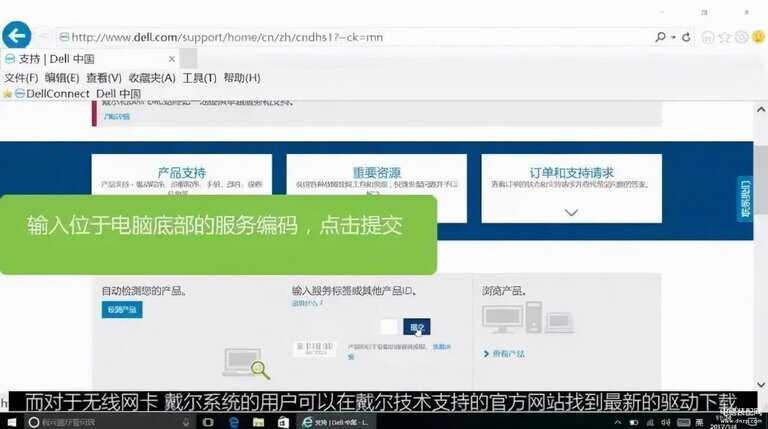This screenshot has height=429, width=768.
Task: Open a new tab button
Action: [x=188, y=59]
